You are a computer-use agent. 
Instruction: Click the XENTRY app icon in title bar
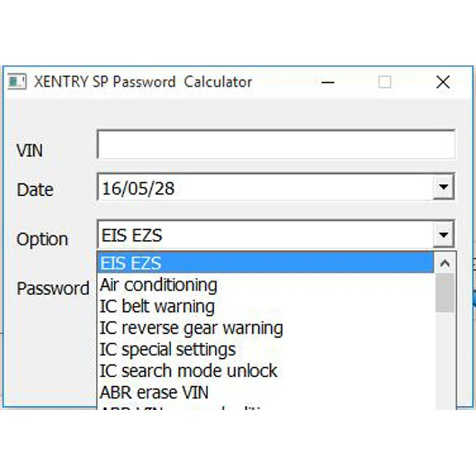click(17, 82)
